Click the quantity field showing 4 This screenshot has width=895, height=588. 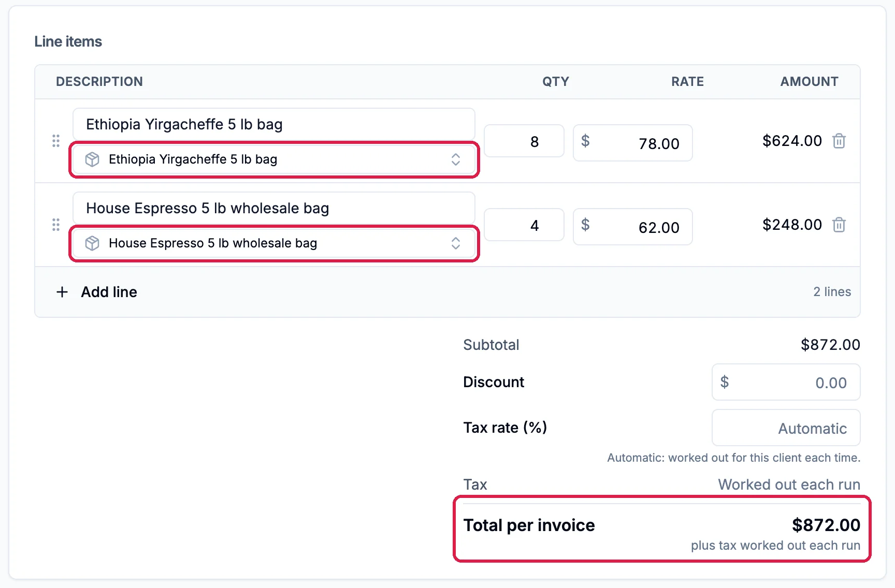coord(524,225)
